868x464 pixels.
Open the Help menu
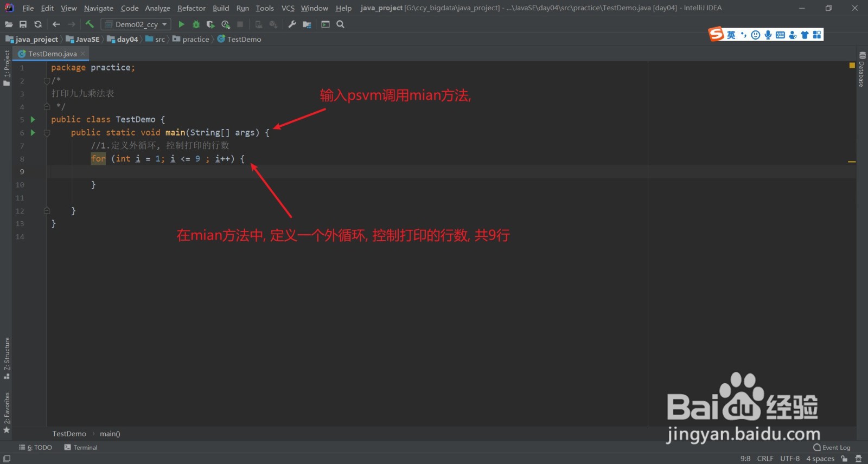(343, 8)
